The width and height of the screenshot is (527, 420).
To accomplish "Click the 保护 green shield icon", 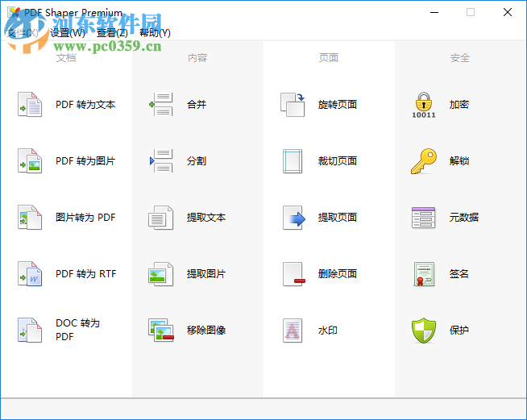I will [x=424, y=331].
